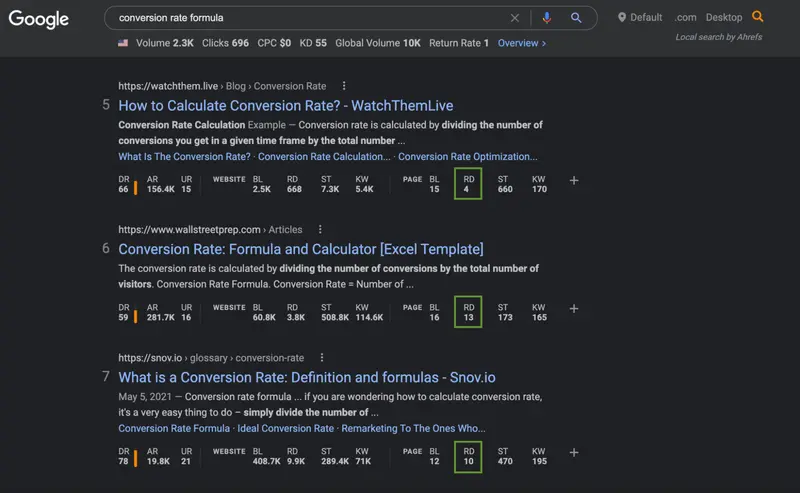Expand the plus icon in the Snov.io metrics row
800x493 pixels.
[x=574, y=452]
